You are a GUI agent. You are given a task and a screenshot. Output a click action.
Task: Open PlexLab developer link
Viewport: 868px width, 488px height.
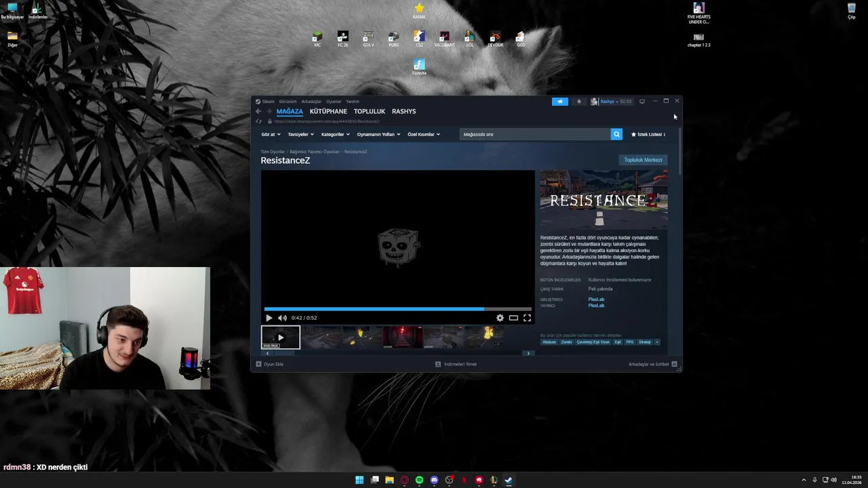[x=596, y=300]
